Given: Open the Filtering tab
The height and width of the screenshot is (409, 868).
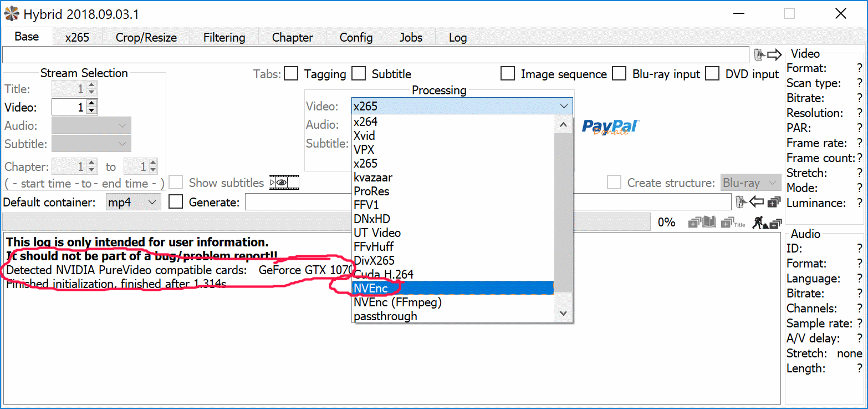Looking at the screenshot, I should pyautogui.click(x=224, y=37).
